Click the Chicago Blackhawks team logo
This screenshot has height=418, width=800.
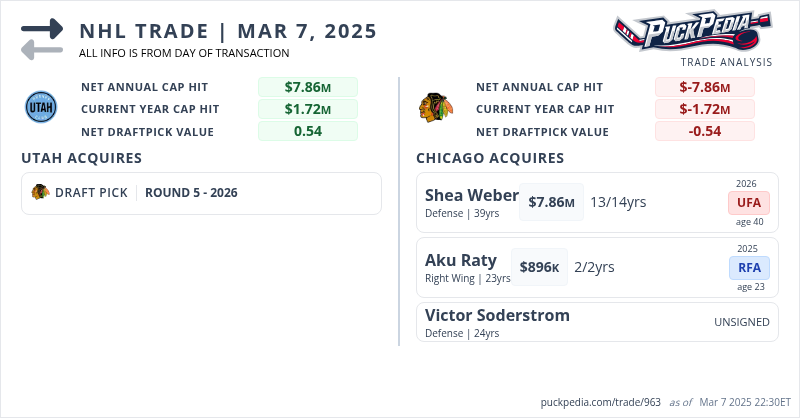(x=433, y=107)
